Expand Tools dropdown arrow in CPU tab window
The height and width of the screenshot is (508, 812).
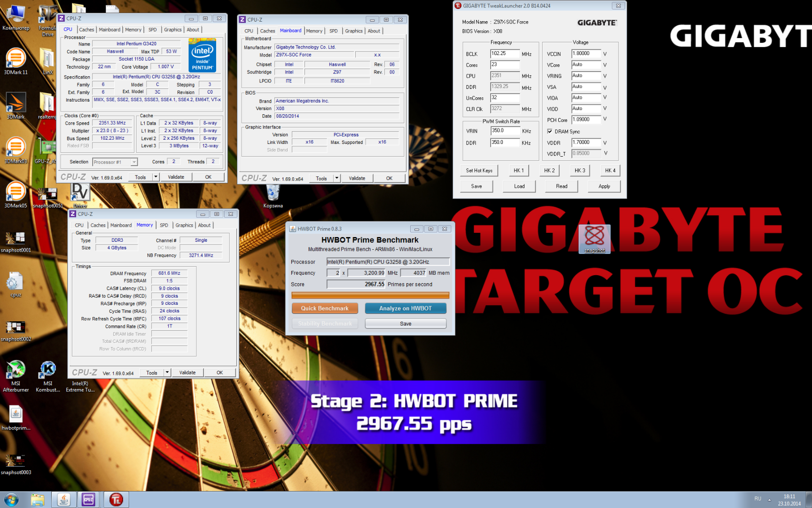tap(156, 177)
